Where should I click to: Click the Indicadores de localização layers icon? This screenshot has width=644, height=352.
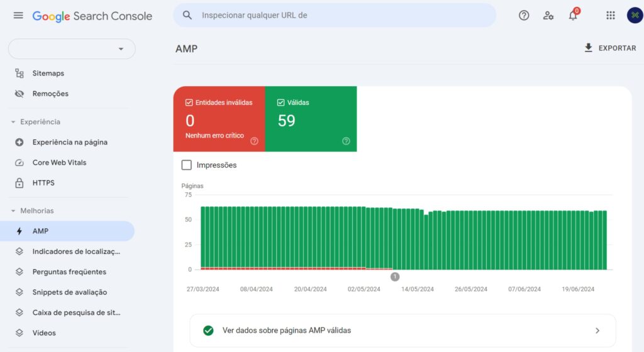pyautogui.click(x=19, y=251)
